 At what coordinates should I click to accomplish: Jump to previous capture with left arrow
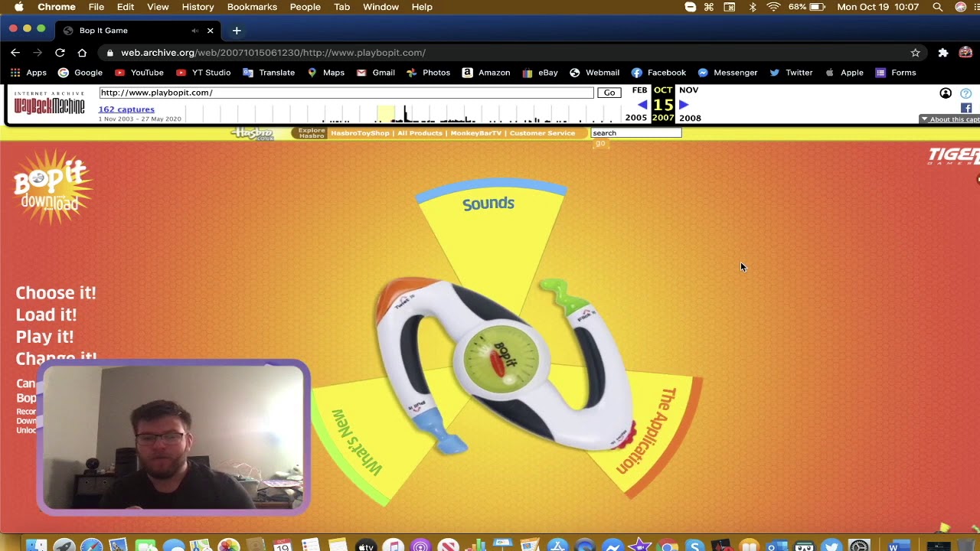(642, 105)
